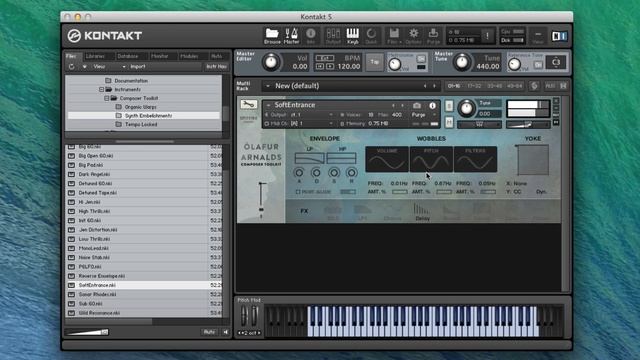Click the Native Instruments NI logo

pos(559,36)
